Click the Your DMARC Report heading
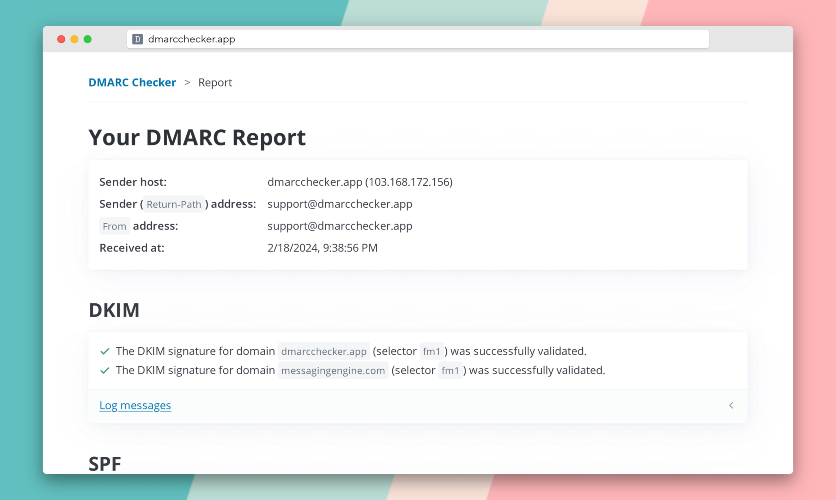The height and width of the screenshot is (500, 836). click(197, 138)
